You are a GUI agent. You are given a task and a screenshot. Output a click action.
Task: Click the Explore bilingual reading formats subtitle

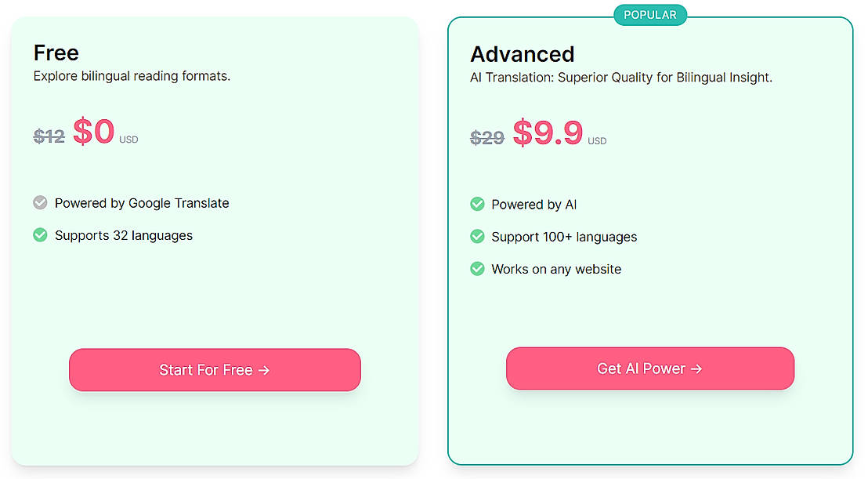pos(132,76)
